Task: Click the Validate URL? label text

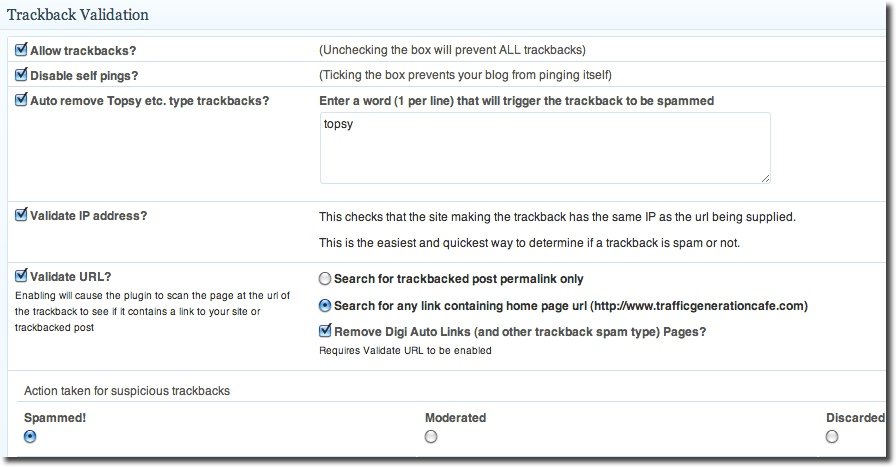Action: (73, 277)
